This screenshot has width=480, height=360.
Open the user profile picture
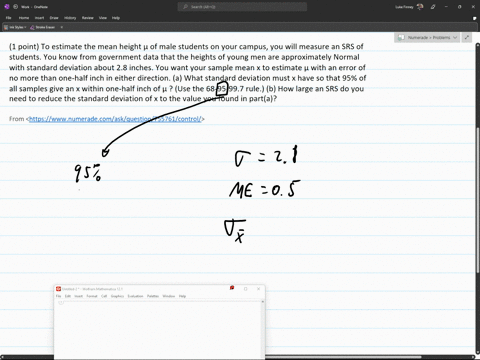(x=420, y=7)
